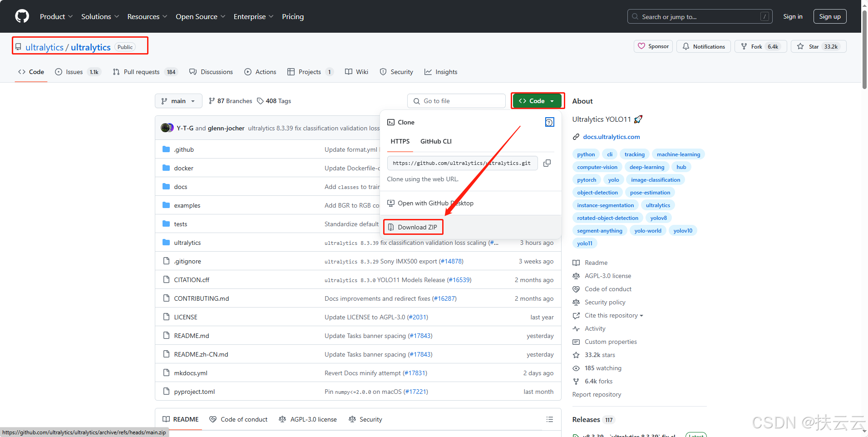Focus the Search or jump to field
868x437 pixels.
pos(700,16)
